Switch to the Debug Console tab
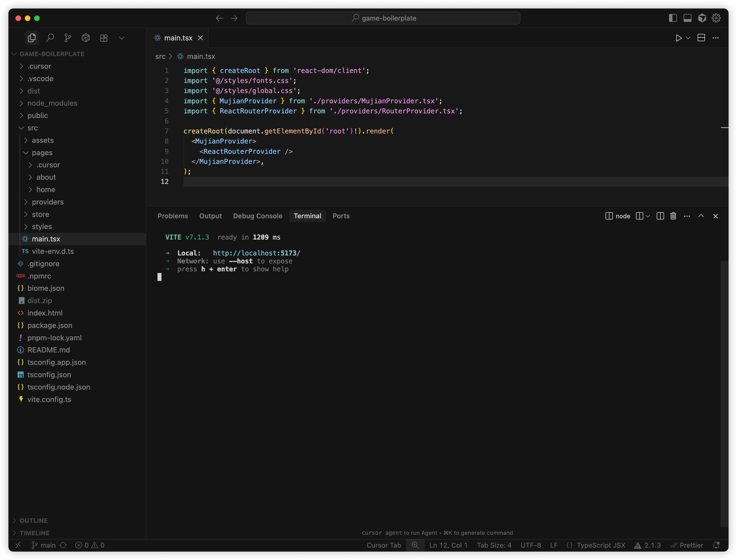Image resolution: width=737 pixels, height=560 pixels. point(258,216)
